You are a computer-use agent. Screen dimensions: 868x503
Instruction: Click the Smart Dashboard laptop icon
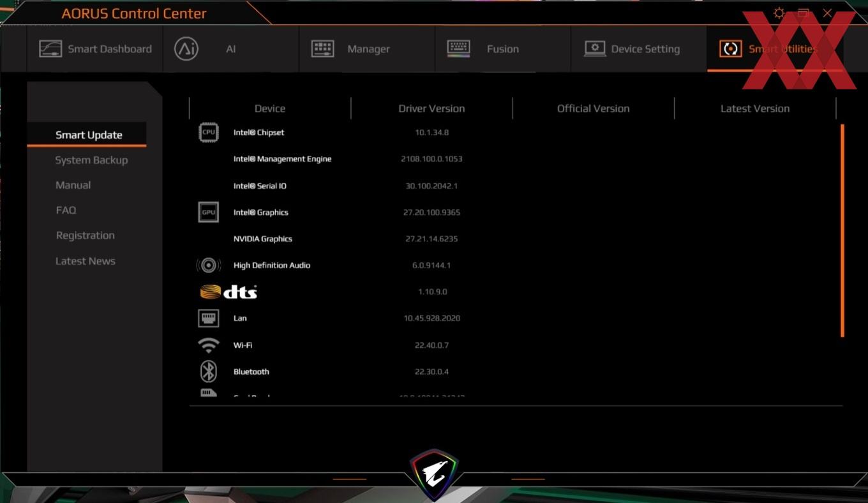tap(50, 49)
